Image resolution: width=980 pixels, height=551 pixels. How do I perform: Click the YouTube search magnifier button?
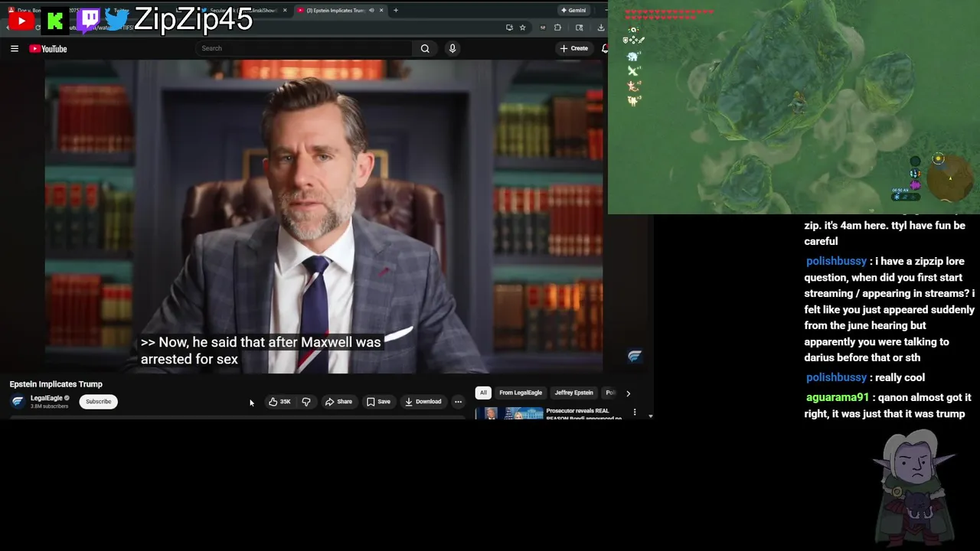click(x=425, y=48)
